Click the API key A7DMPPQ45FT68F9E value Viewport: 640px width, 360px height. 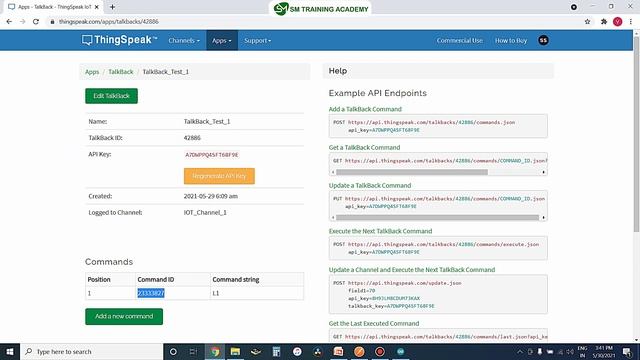tap(211, 155)
